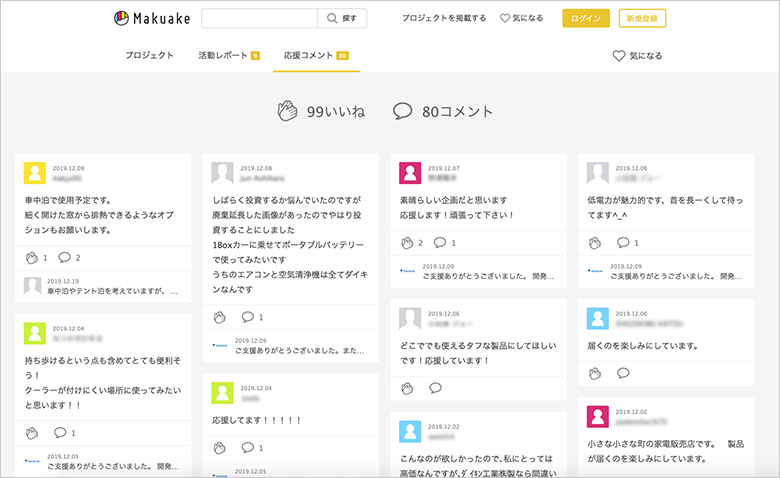
Task: Select the 応援コメント tab
Action: tap(315, 56)
